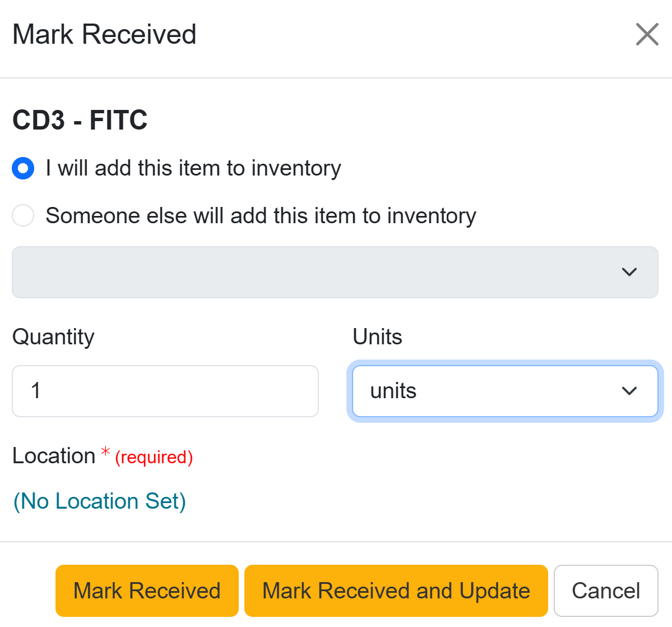Click the chevron arrow in the greyed-out dropdown

pyautogui.click(x=629, y=272)
